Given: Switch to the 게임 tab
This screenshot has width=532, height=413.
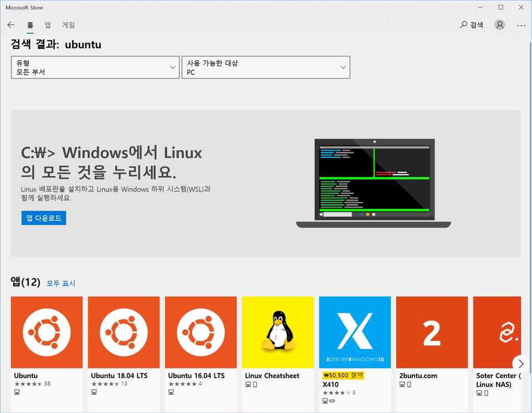Looking at the screenshot, I should 69,25.
